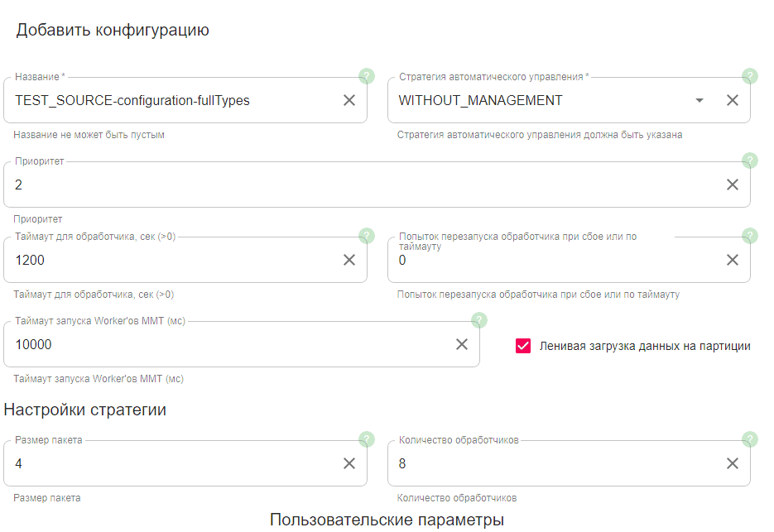Clear the Количество обработчиков field value
This screenshot has width=774, height=532.
coord(733,463)
